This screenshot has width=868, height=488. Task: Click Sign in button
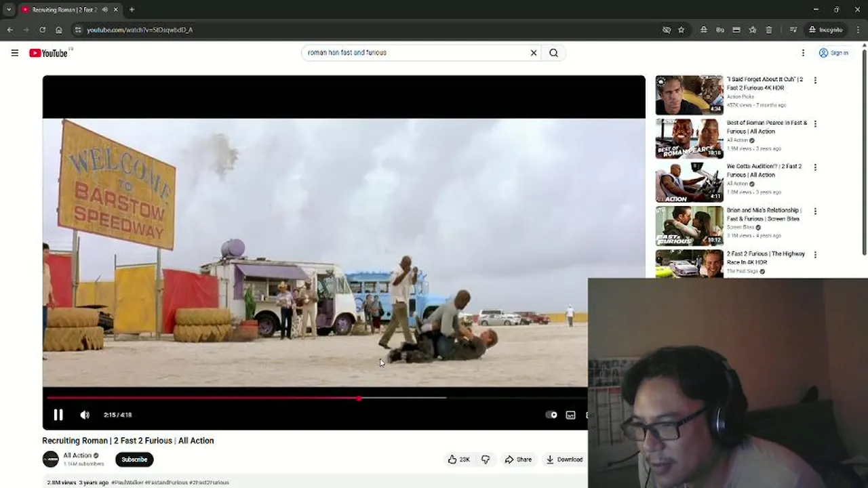tap(833, 53)
